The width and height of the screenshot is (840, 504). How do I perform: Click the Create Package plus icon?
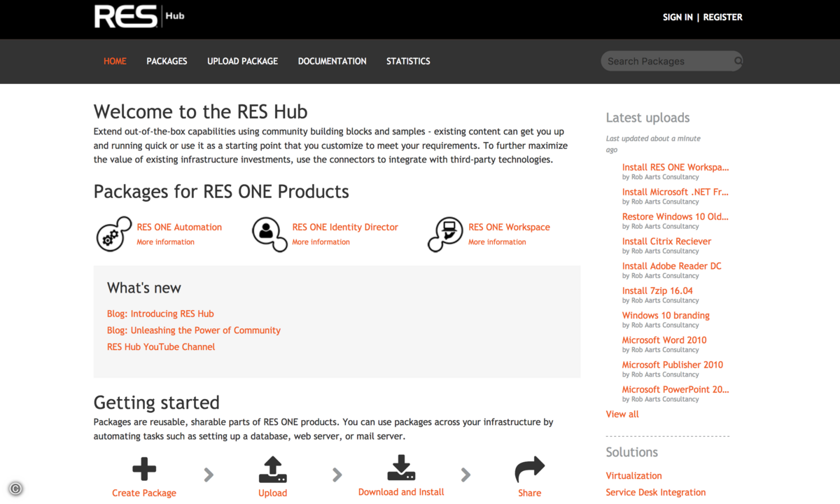click(144, 469)
